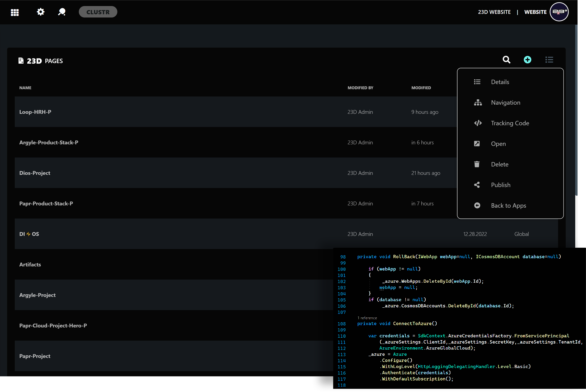
Task: Add a new page with plus icon
Action: tap(528, 60)
